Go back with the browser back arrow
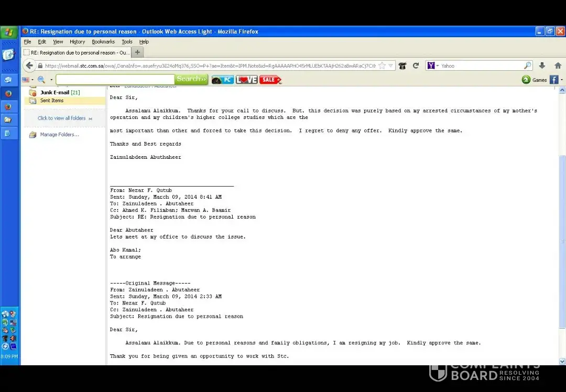The width and height of the screenshot is (566, 392). [29, 66]
